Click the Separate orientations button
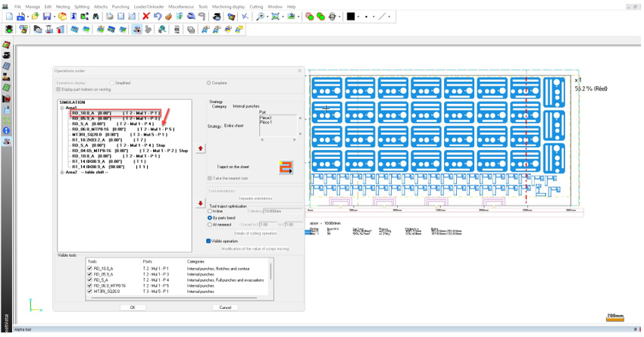The height and width of the screenshot is (337, 644). [x=255, y=198]
